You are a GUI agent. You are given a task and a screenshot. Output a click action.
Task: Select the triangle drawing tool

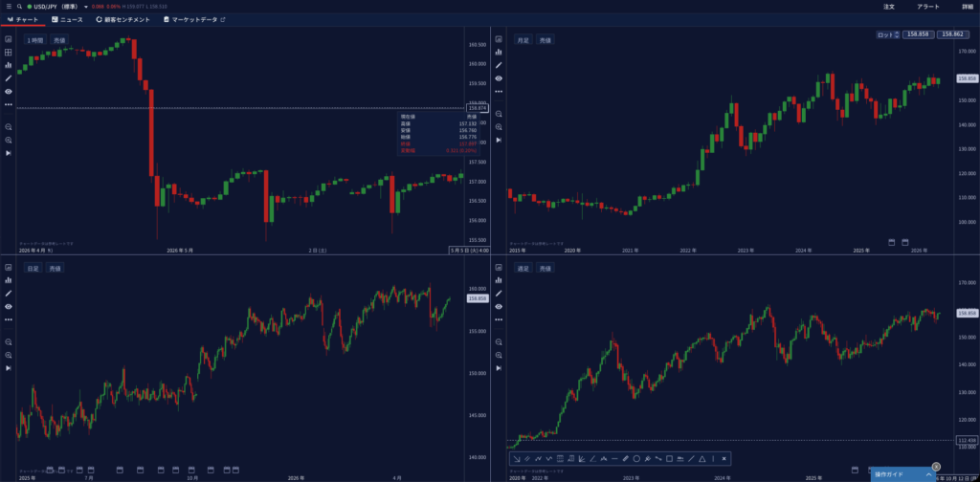click(702, 459)
